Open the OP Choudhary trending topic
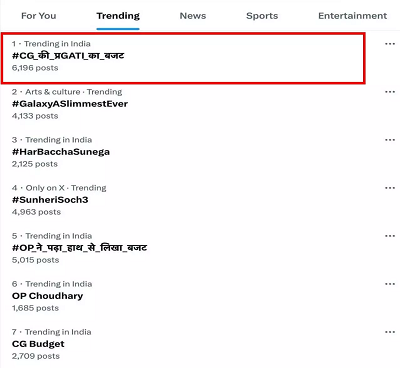The image size is (400, 368). pos(47,296)
